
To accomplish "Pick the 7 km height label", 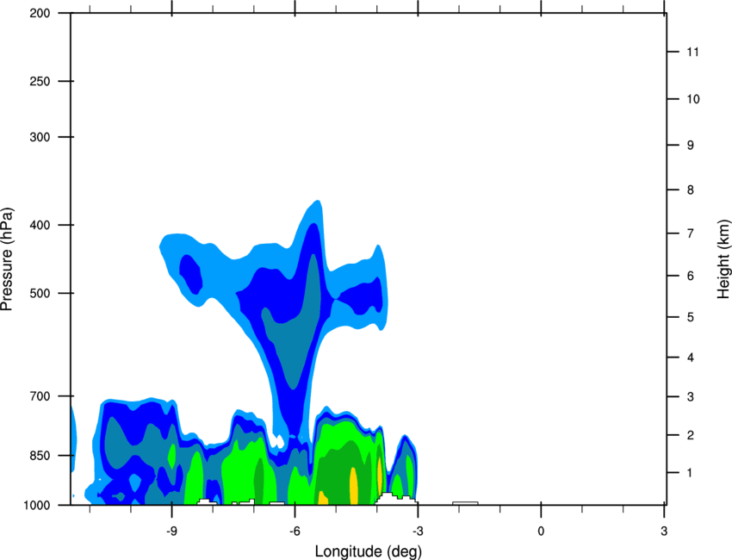I will pos(690,233).
